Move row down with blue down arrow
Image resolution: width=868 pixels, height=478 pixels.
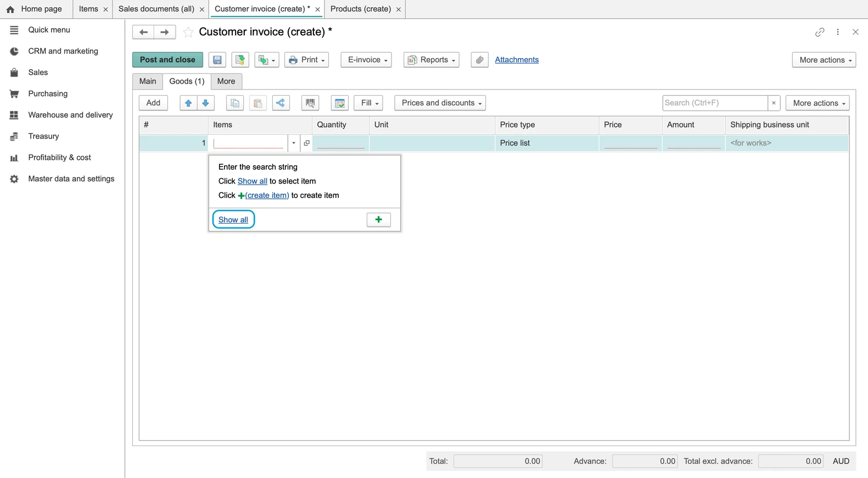(x=206, y=103)
